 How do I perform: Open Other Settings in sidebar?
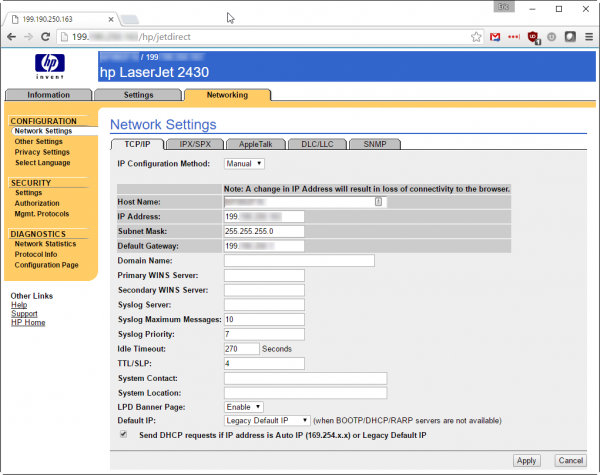[38, 141]
